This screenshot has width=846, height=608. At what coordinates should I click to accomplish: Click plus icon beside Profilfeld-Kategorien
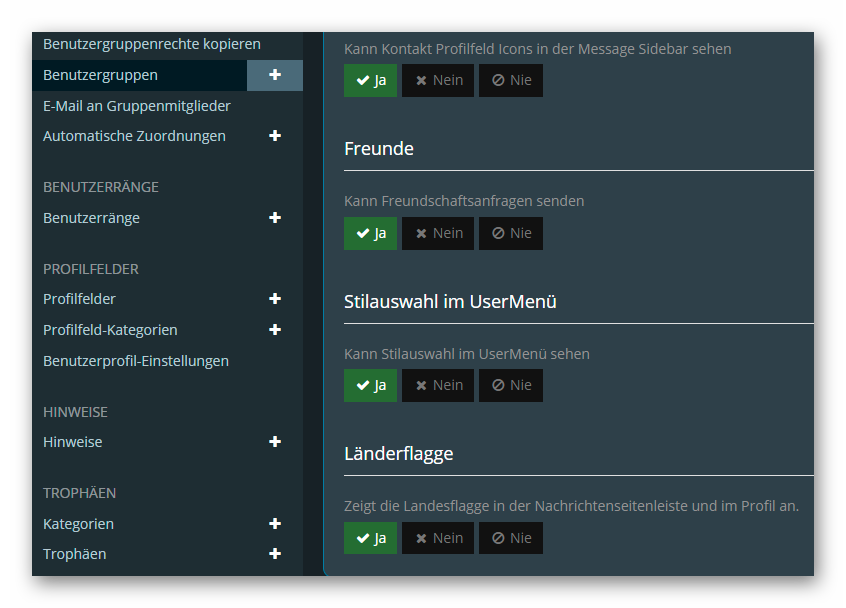click(x=275, y=330)
